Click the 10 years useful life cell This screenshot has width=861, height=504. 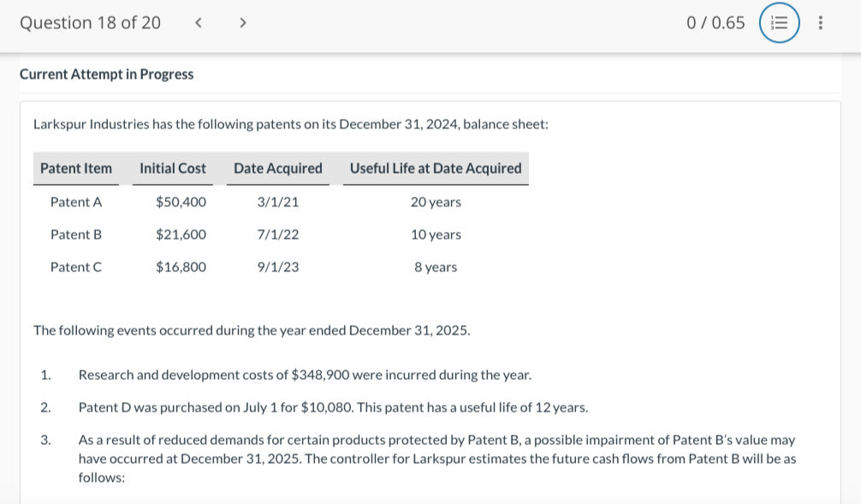tap(436, 234)
